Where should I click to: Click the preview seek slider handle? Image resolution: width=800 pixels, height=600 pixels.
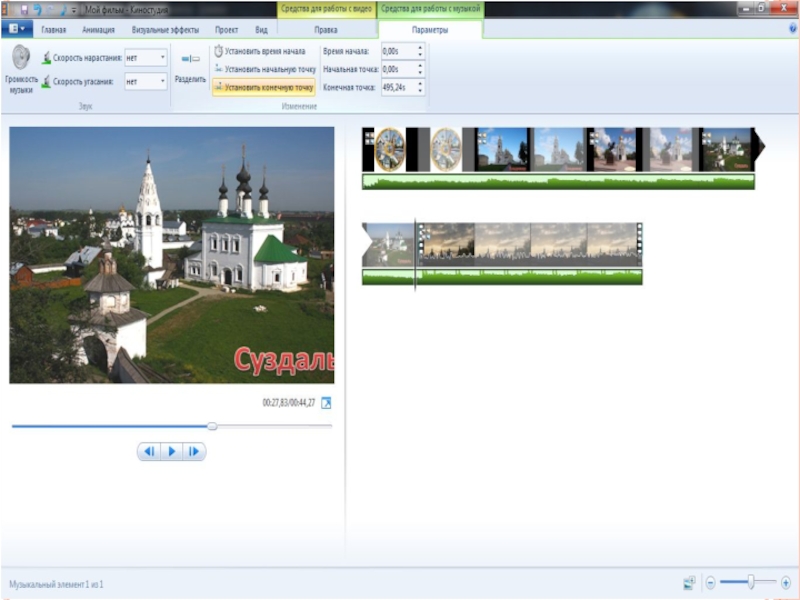pyautogui.click(x=212, y=426)
